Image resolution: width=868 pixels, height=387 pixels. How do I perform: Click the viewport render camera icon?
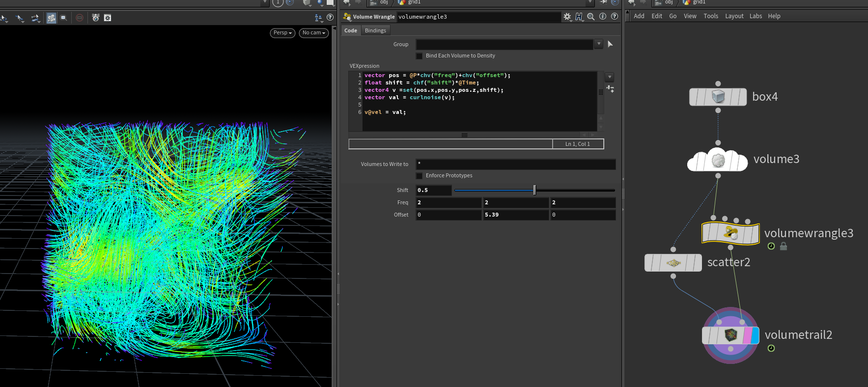(x=96, y=18)
